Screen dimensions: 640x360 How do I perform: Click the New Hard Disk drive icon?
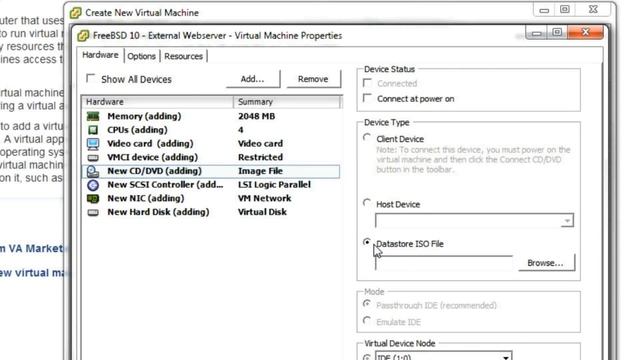(x=93, y=212)
